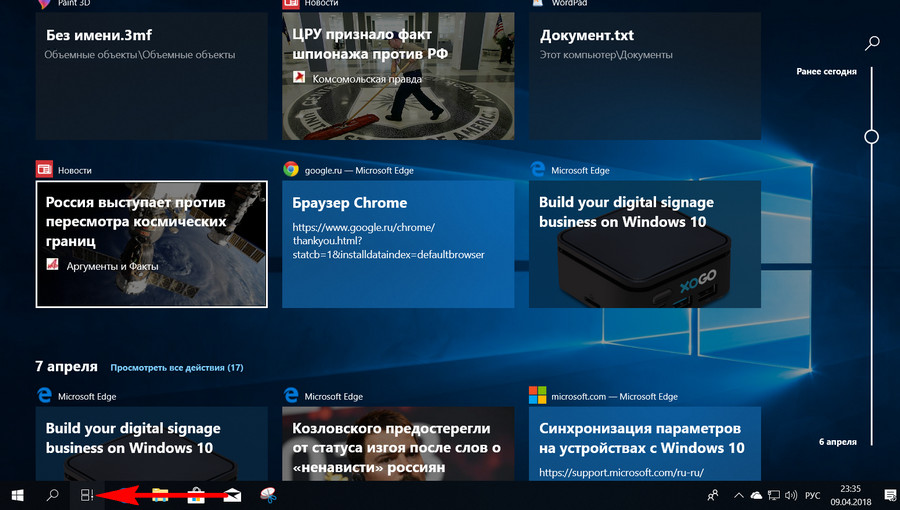The width and height of the screenshot is (900, 510).
Task: Show hidden system tray icons
Action: tap(738, 495)
